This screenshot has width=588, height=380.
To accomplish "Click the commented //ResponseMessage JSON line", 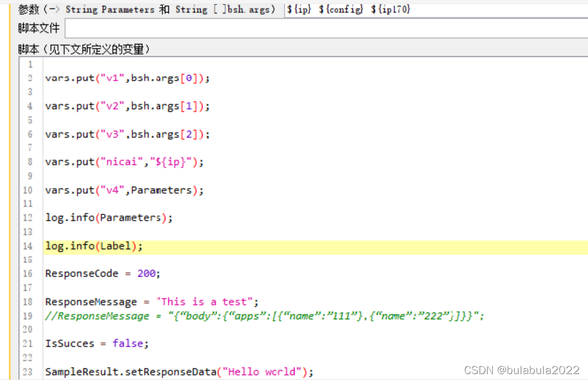I will [264, 316].
